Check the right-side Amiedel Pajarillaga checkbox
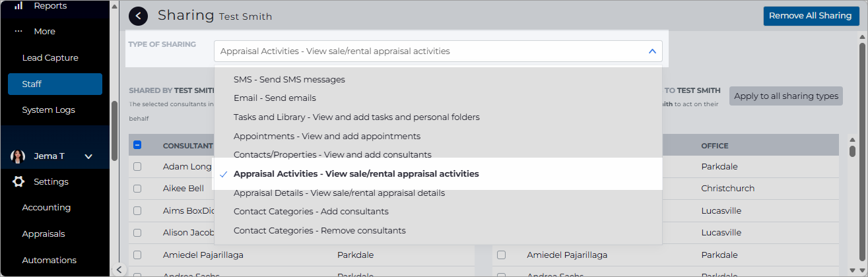 [x=501, y=255]
